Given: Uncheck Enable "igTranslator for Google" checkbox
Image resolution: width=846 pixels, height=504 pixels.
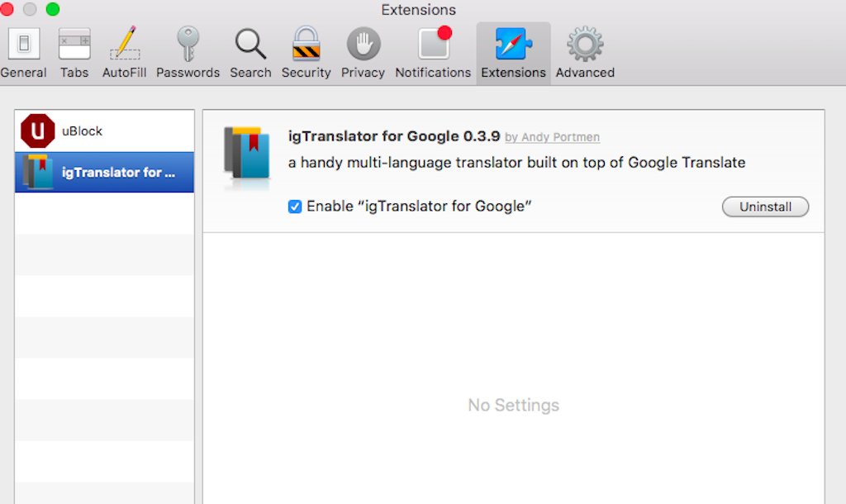Looking at the screenshot, I should (x=295, y=207).
